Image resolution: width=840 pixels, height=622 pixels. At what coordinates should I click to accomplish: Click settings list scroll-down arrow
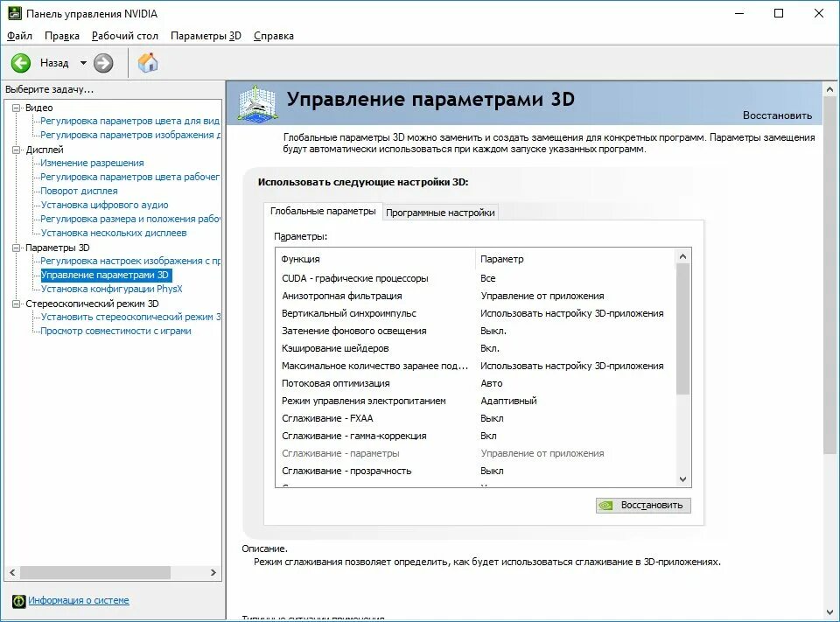(683, 479)
